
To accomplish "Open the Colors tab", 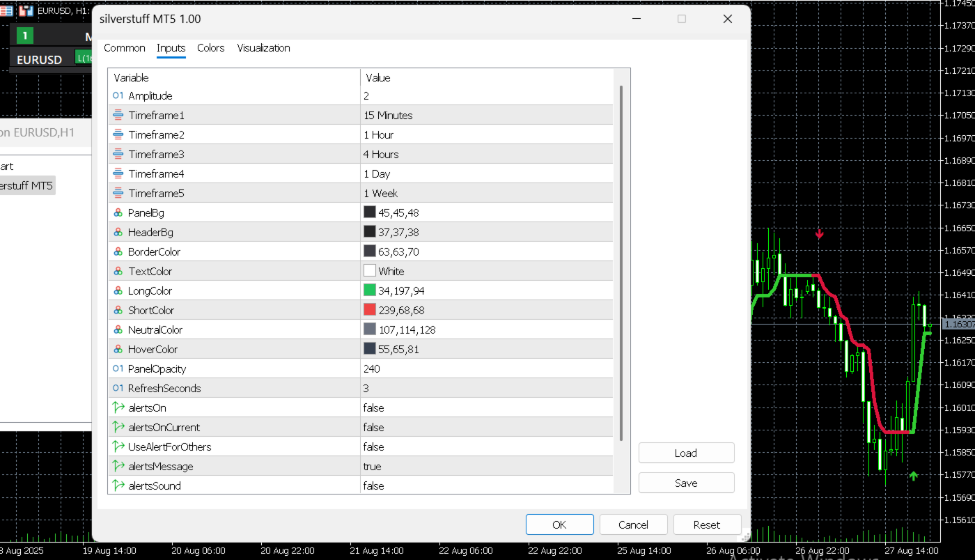I will [x=210, y=48].
